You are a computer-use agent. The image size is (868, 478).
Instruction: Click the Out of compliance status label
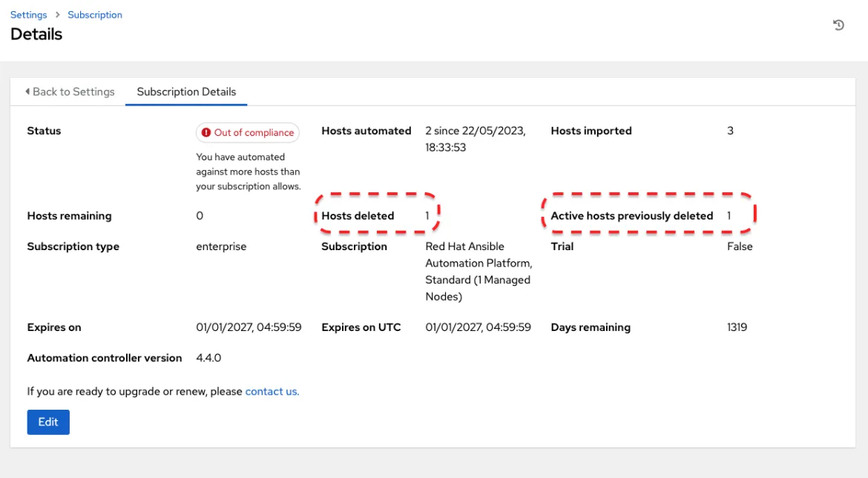(x=248, y=132)
